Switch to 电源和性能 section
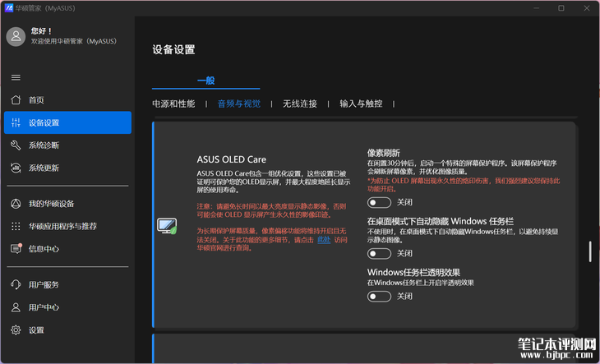Screen dimensions: 600x364 173,104
